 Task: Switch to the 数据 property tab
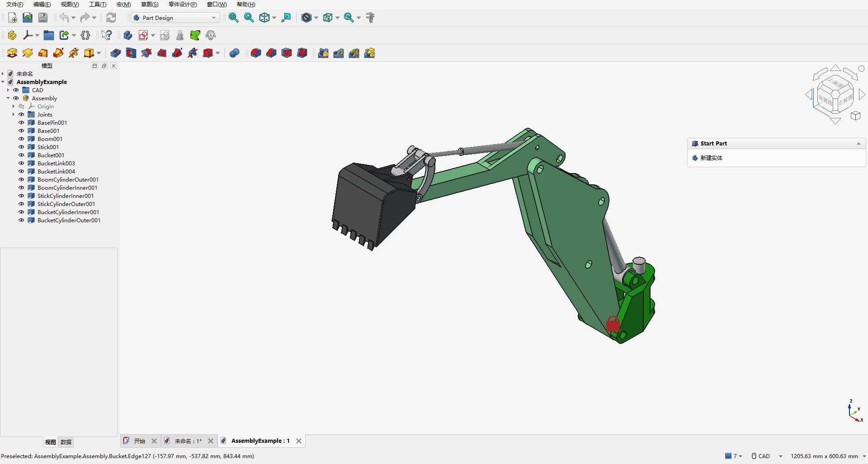click(66, 442)
